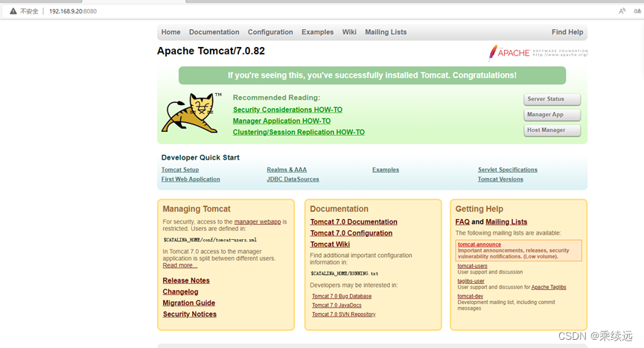Viewport: 644px width, 348px height.
Task: Open Clustering/Session Replication HOW-TO link
Action: [x=299, y=132]
